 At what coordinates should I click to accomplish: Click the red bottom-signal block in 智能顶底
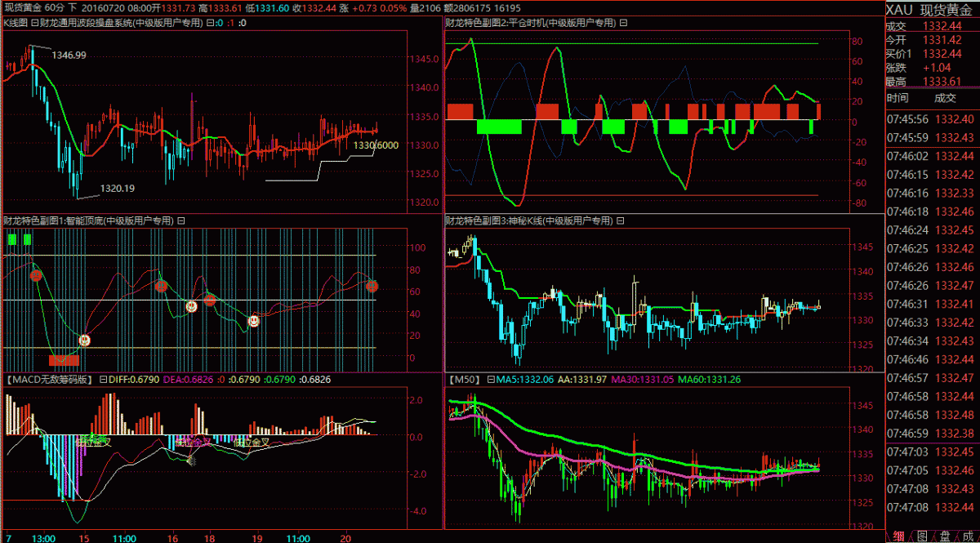point(64,360)
